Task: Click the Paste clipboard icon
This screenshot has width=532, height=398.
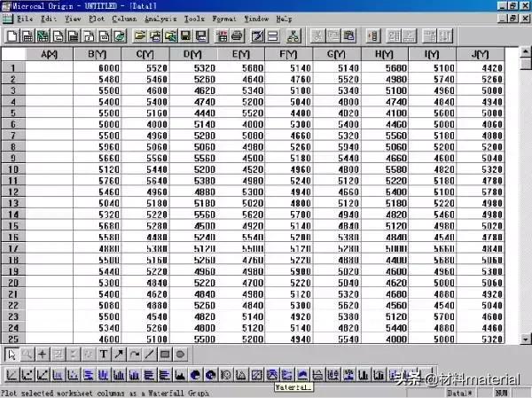Action: [348, 36]
